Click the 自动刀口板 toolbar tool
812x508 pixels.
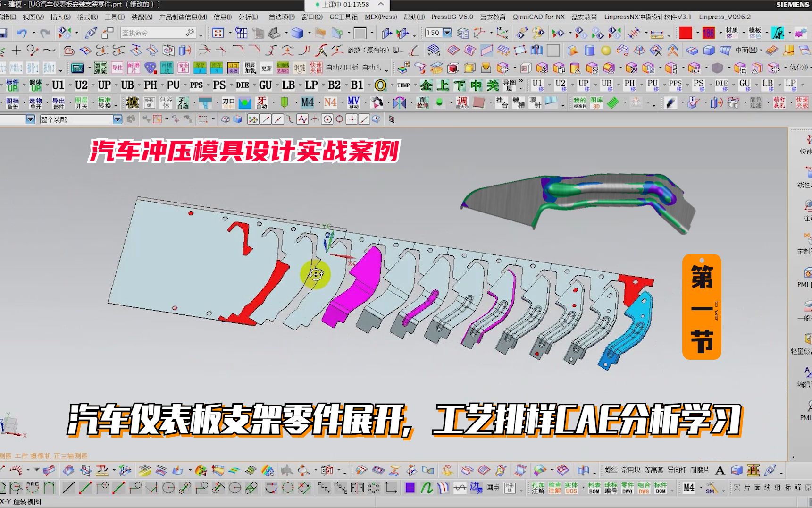(342, 68)
